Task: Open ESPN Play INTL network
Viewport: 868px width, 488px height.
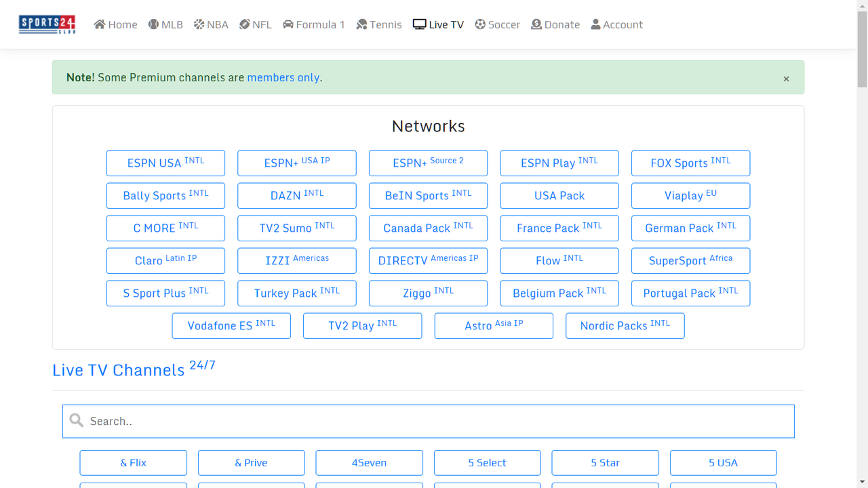Action: 559,163
